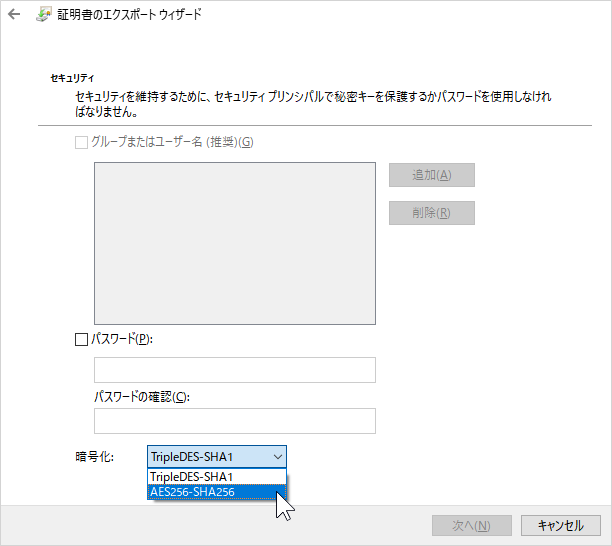Click the パスワードの確認(C): label
Image resolution: width=612 pixels, height=546 pixels.
142,397
